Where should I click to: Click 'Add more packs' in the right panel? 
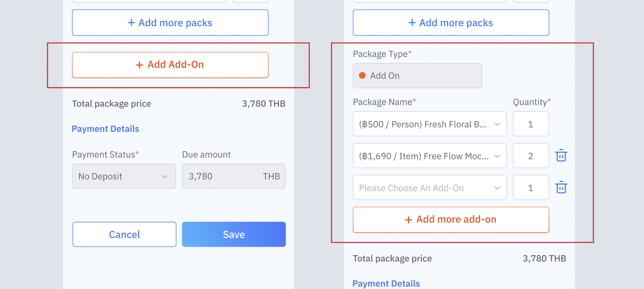click(450, 23)
